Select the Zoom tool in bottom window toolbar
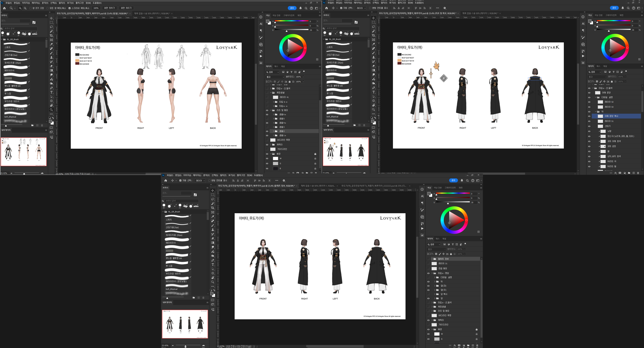The image size is (644, 348). coord(213,282)
